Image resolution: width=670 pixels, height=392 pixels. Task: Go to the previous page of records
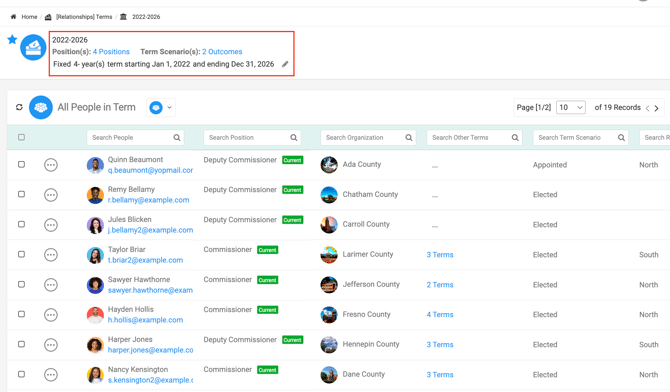coord(647,108)
